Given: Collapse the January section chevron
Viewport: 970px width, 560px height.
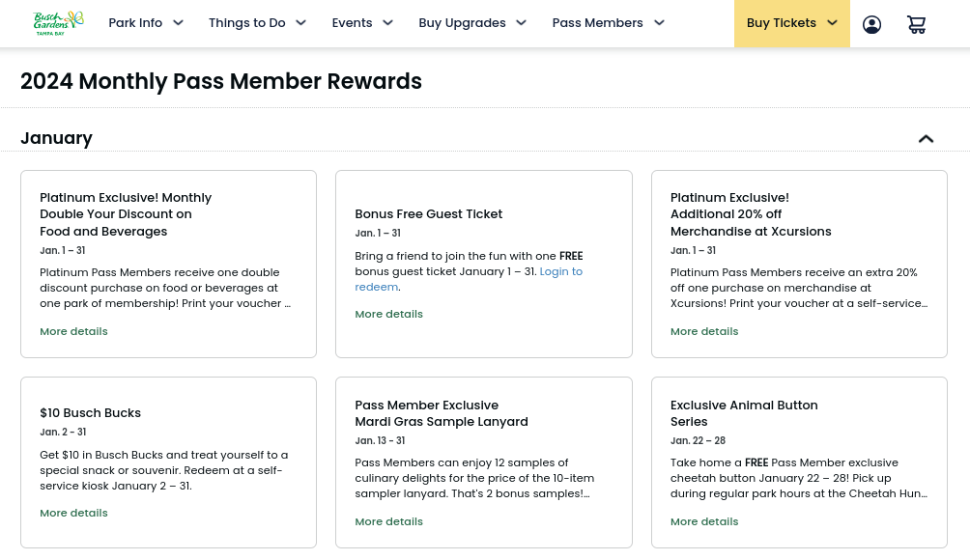Looking at the screenshot, I should [926, 139].
